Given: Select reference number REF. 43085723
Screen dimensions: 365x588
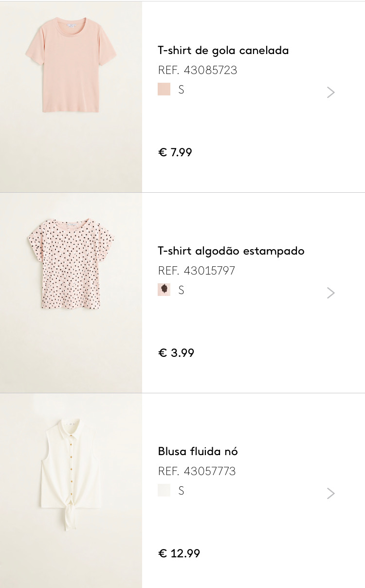Looking at the screenshot, I should pos(198,70).
